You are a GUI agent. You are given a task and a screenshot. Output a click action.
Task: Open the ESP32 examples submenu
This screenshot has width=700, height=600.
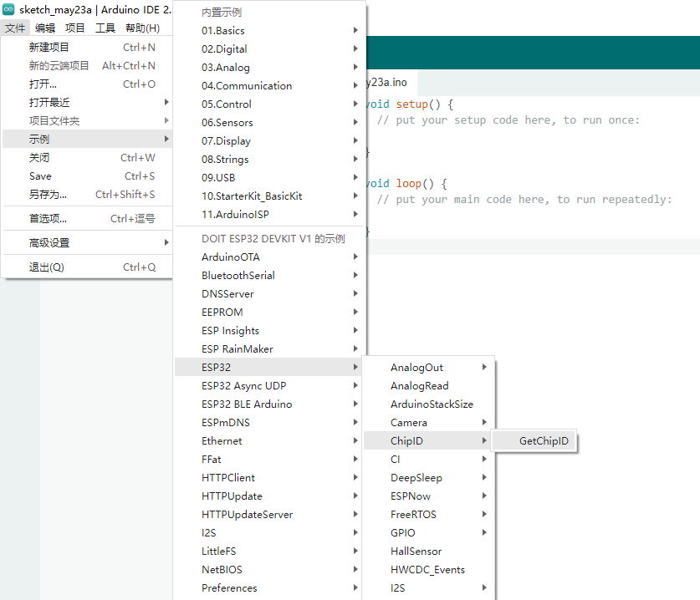tap(269, 367)
